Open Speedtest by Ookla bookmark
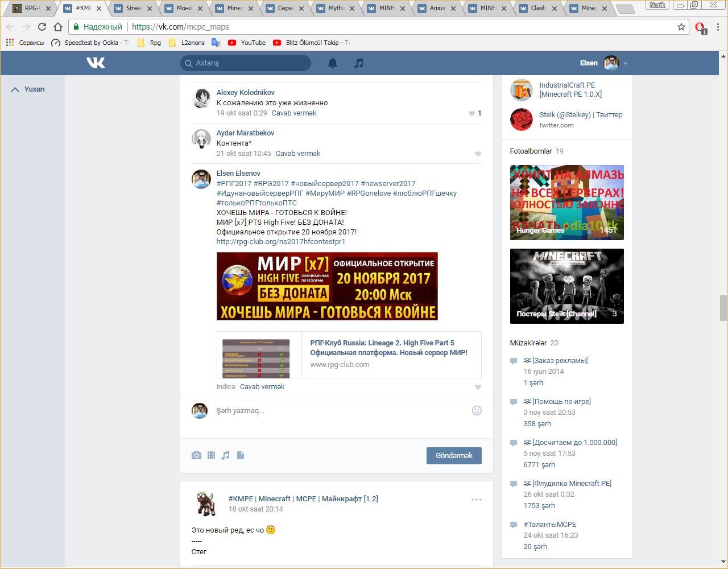This screenshot has width=728, height=569. [90, 43]
